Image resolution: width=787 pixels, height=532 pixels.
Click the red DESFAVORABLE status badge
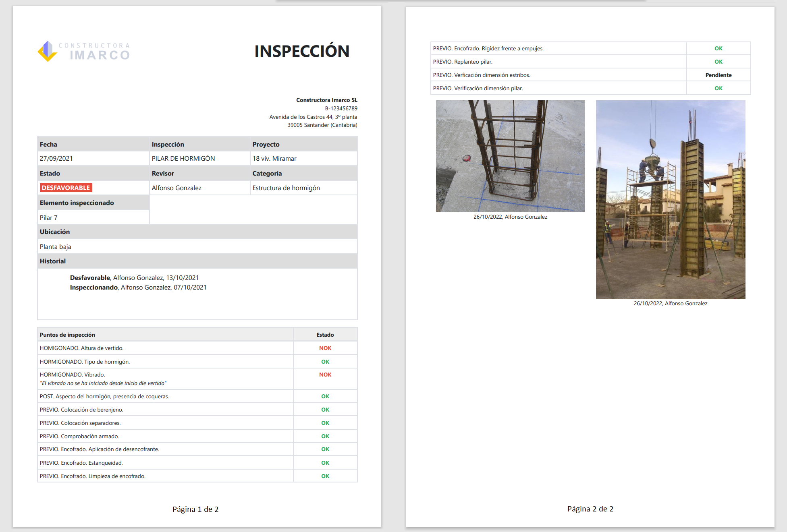[66, 188]
